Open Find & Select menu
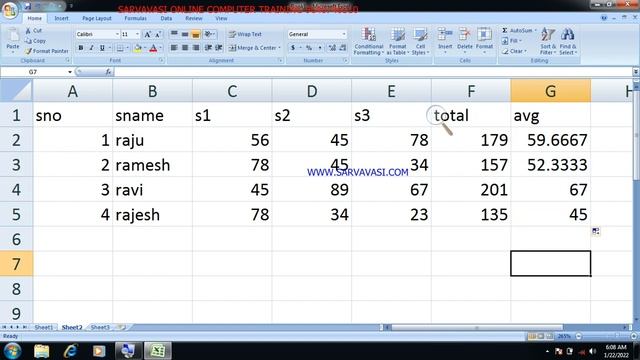This screenshot has width=640, height=360. (568, 41)
